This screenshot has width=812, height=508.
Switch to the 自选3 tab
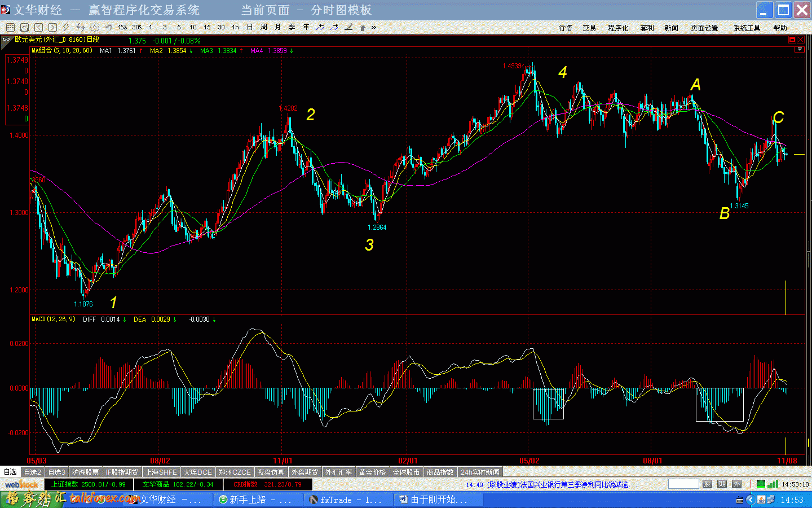pos(56,472)
